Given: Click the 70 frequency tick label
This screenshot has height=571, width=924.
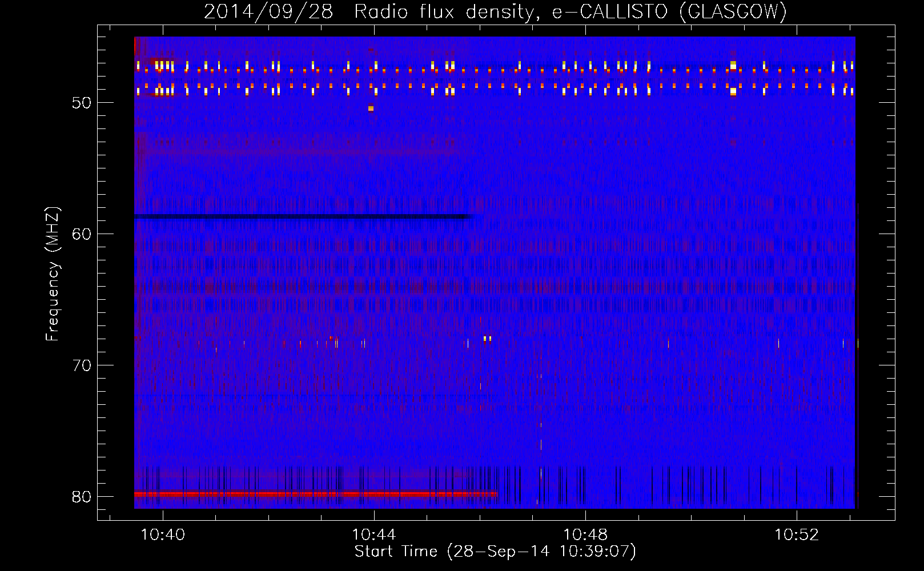Looking at the screenshot, I should 82,365.
